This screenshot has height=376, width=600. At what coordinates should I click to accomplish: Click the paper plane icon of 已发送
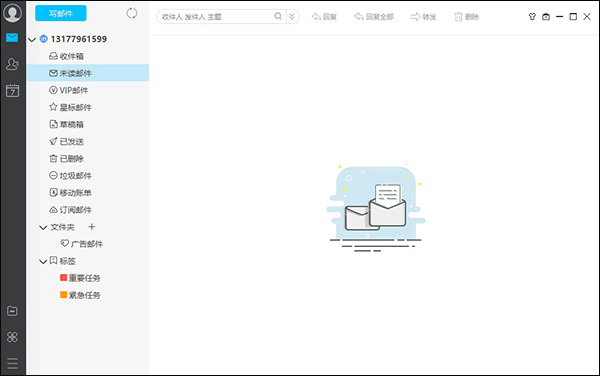point(53,142)
